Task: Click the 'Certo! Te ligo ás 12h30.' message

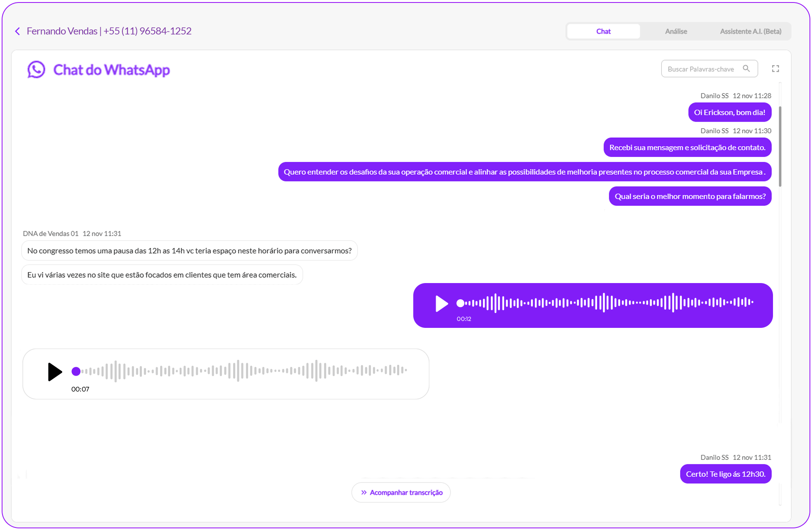Action: pos(725,474)
